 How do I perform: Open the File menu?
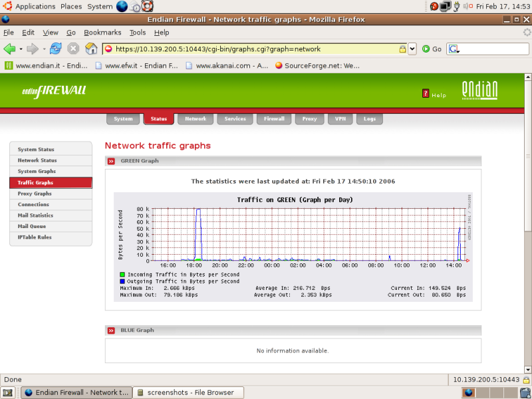9,33
